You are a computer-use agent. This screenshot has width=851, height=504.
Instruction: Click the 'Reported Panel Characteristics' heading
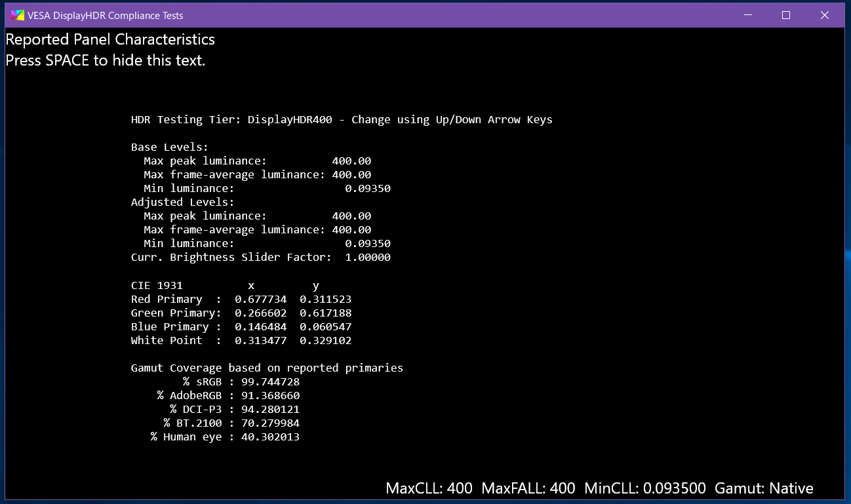point(110,39)
